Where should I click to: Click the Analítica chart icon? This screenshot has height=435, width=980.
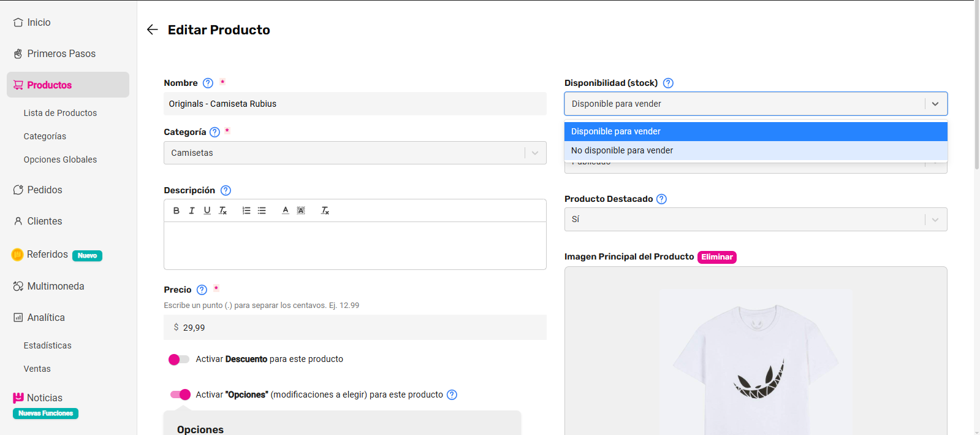pyautogui.click(x=18, y=318)
